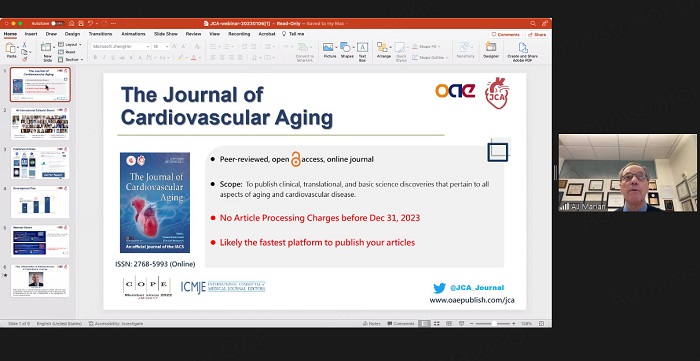Open the Home icon in title bar
The height and width of the screenshot is (361, 700).
71,23
